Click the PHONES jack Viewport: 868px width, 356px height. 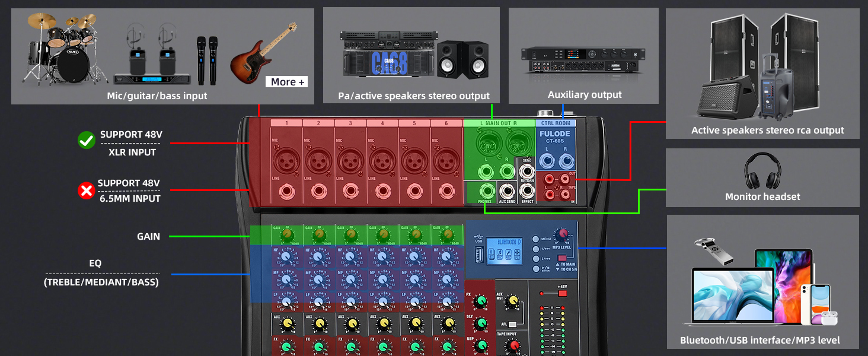(487, 190)
